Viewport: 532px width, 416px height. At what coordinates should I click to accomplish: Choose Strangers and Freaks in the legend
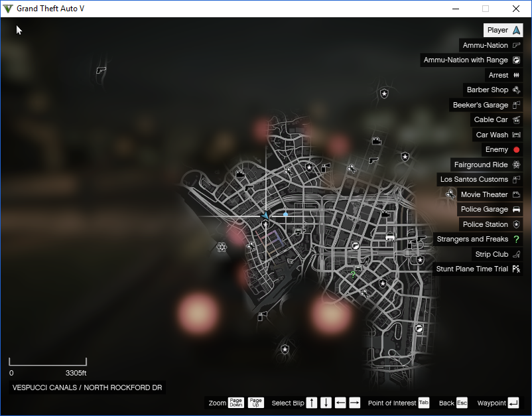tap(478, 240)
